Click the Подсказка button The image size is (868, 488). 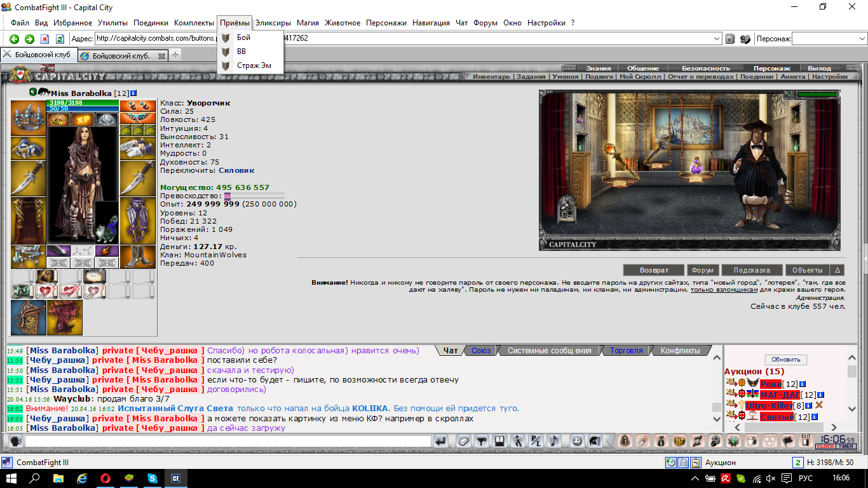pos(751,270)
